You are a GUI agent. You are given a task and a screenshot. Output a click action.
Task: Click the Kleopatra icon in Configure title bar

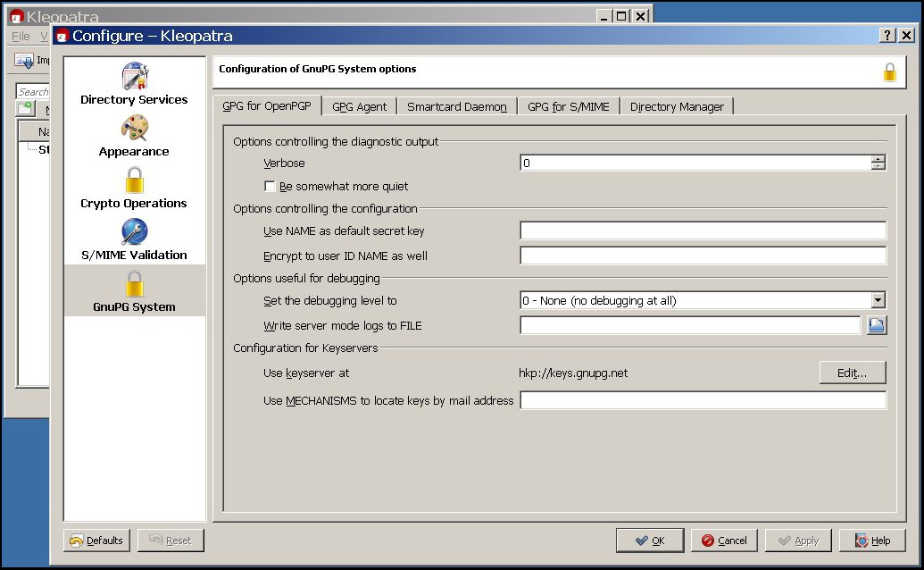pos(62,36)
